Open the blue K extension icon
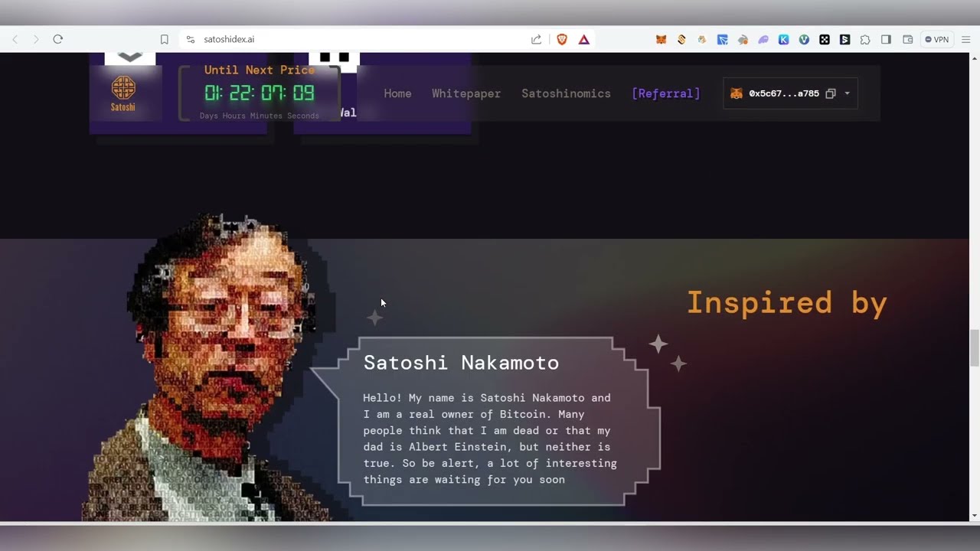The height and width of the screenshot is (551, 980). click(x=783, y=39)
